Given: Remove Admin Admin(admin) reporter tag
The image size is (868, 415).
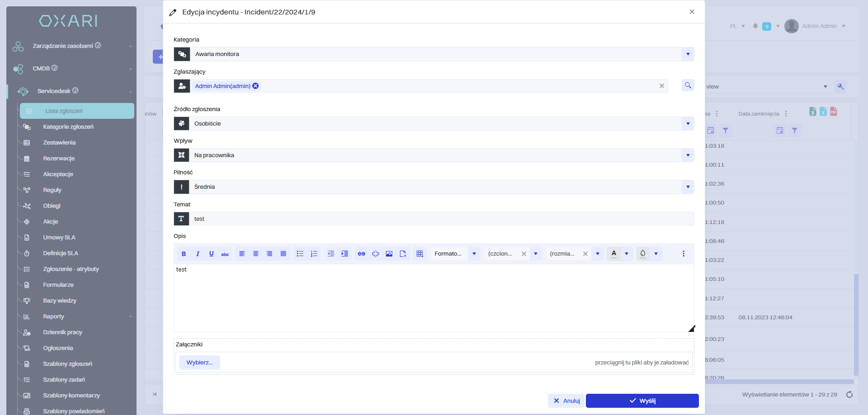Looking at the screenshot, I should coord(255,86).
